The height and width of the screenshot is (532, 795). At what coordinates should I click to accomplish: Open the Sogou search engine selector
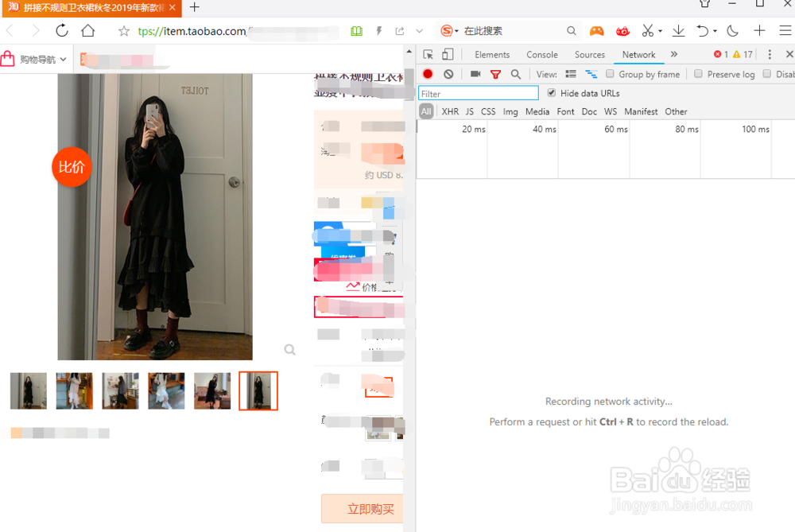pos(449,31)
